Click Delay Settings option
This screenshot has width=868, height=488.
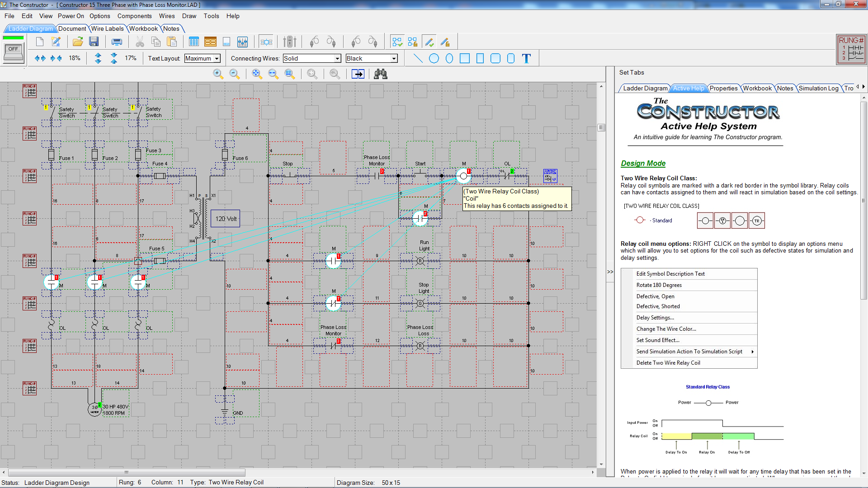point(689,318)
